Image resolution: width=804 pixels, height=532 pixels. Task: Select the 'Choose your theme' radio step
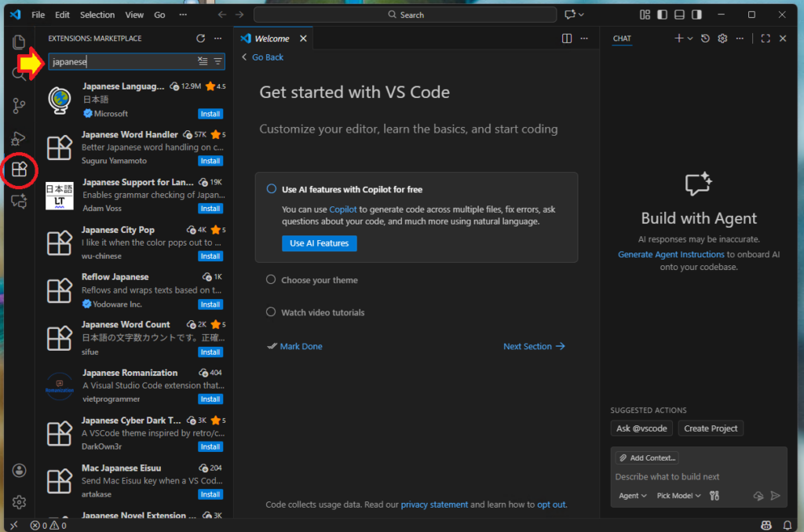[x=271, y=280]
